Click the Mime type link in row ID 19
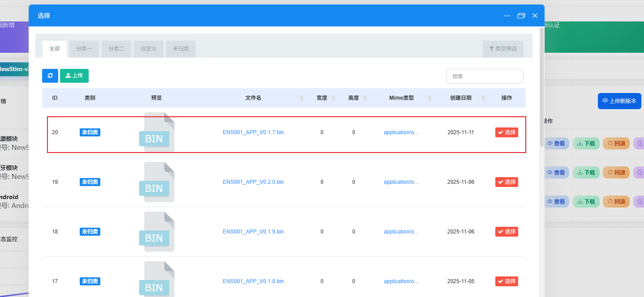This screenshot has width=644, height=297. tap(401, 182)
